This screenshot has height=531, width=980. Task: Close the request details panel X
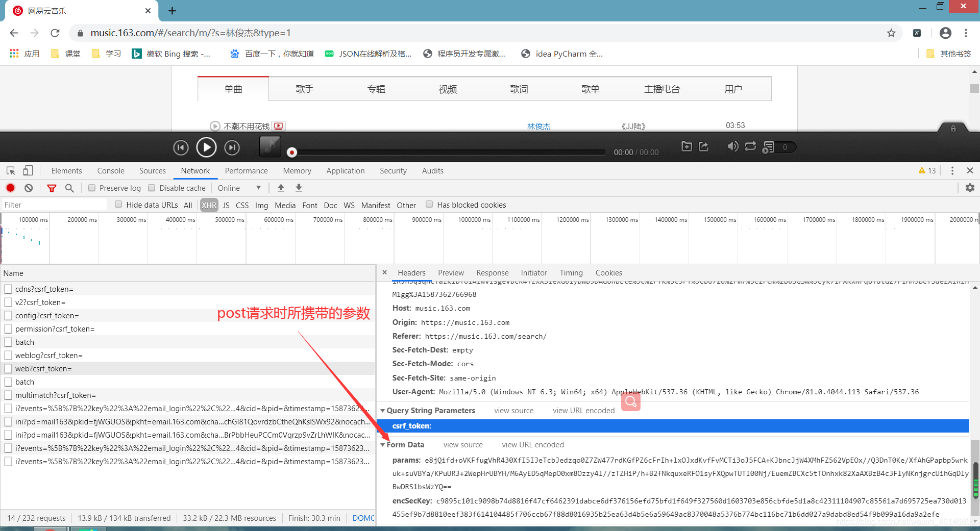point(385,272)
